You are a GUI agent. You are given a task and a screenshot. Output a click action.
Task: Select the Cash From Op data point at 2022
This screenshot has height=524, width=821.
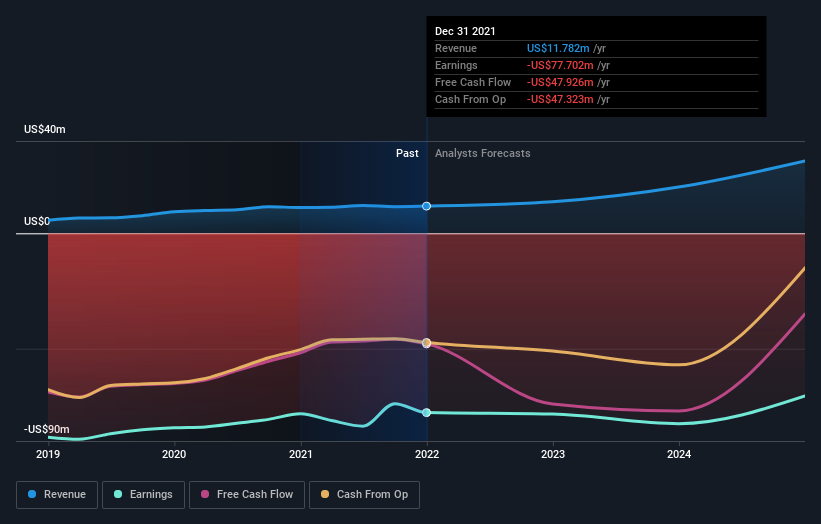(427, 343)
